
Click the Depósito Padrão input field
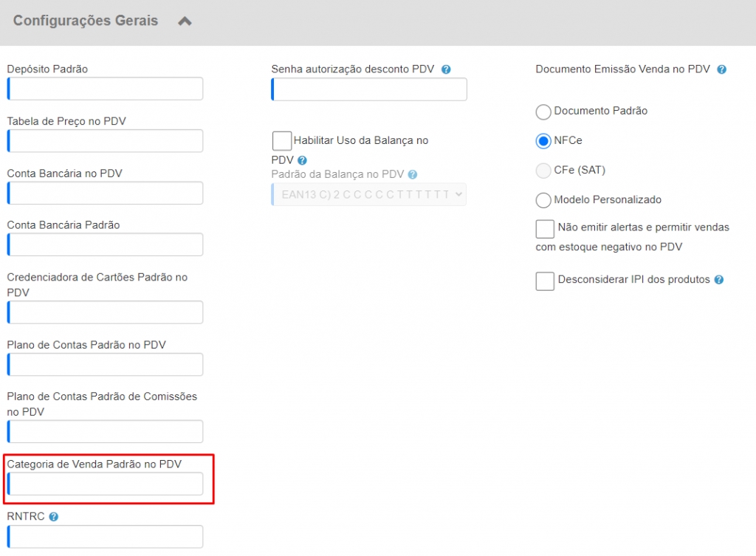click(x=105, y=89)
